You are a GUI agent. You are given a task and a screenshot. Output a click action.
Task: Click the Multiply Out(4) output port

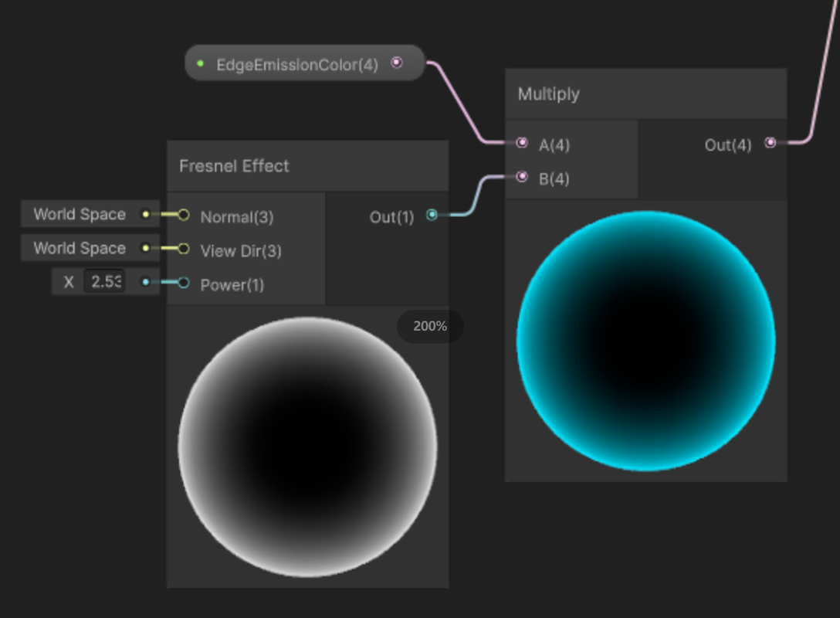(x=771, y=143)
